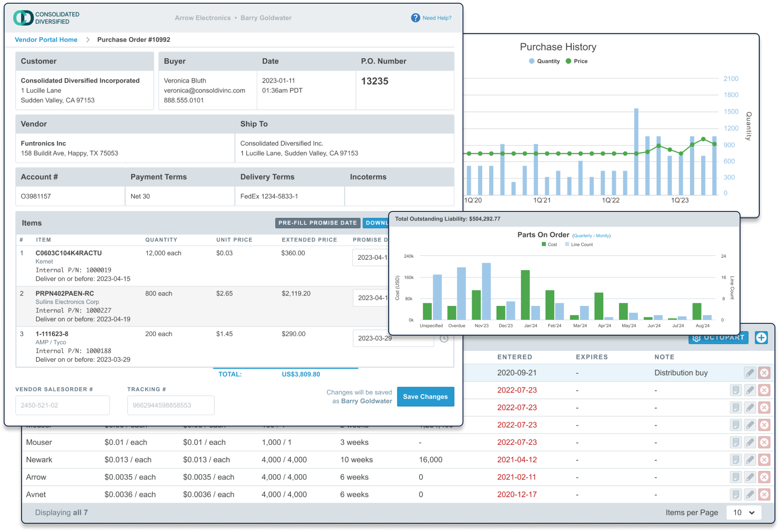
Task: Click the Tracking # input field
Action: click(x=171, y=405)
